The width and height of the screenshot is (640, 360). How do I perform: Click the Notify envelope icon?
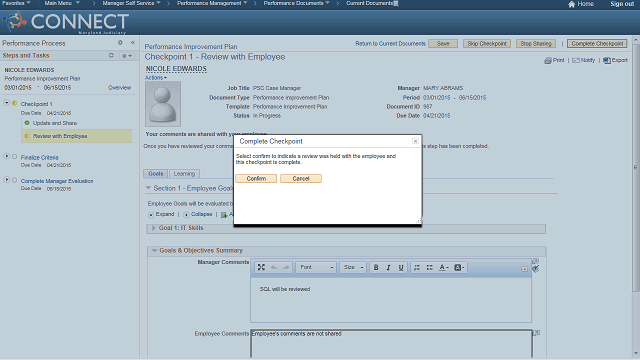tap(576, 60)
